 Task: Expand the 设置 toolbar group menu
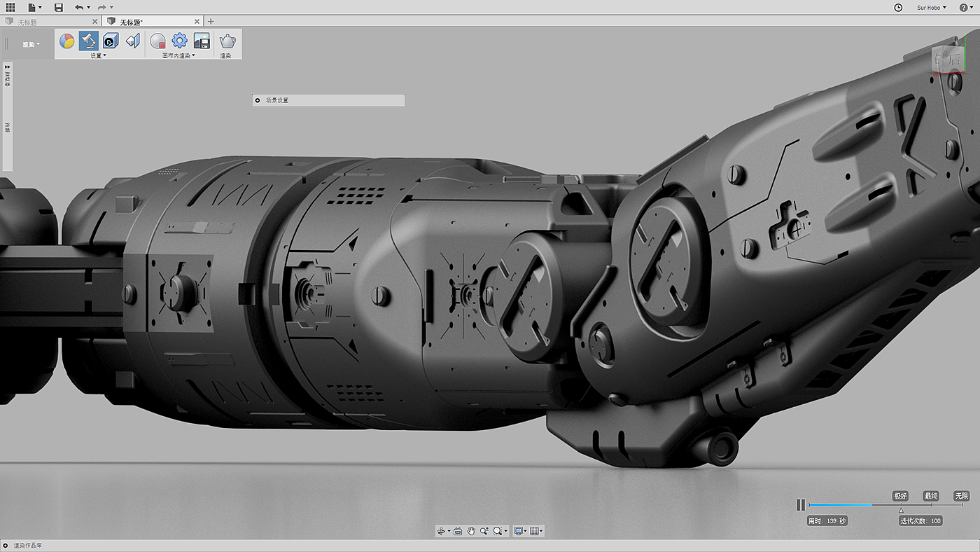[98, 55]
